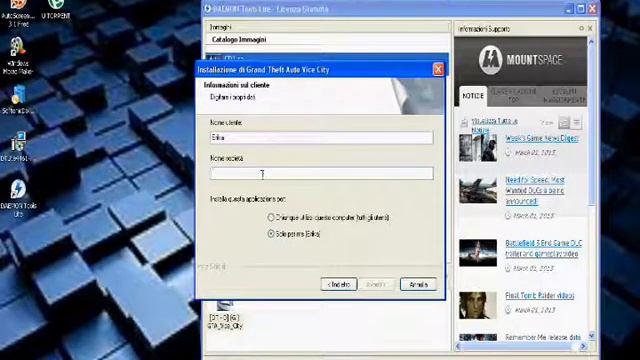Minimize the DAEMON Tools Lite window

pos(569,9)
